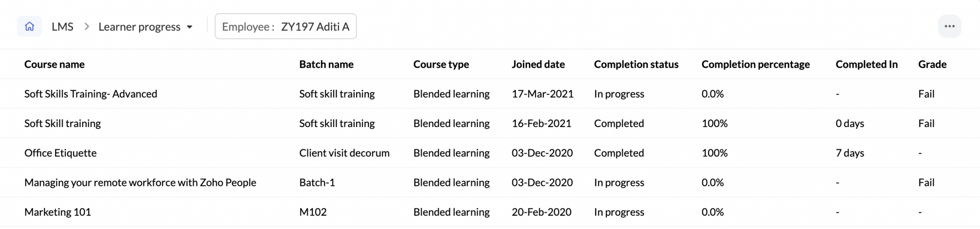Click the Grade column header

click(932, 64)
